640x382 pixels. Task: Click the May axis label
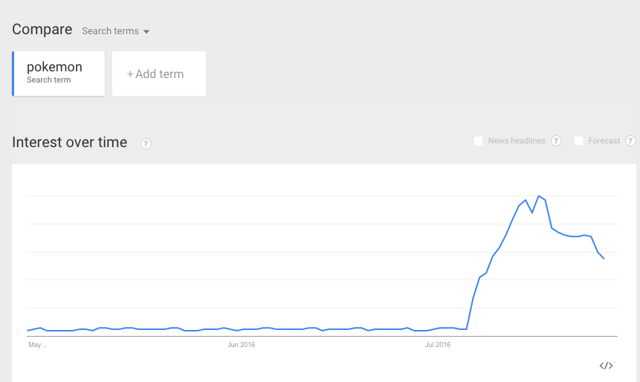pyautogui.click(x=38, y=344)
